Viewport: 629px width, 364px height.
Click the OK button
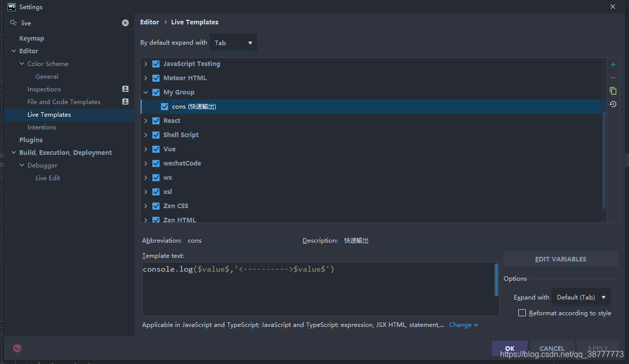[x=510, y=348]
